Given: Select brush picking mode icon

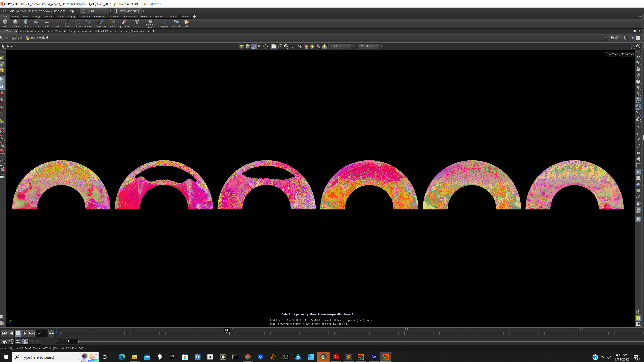Looking at the screenshot, I should coord(286,46).
